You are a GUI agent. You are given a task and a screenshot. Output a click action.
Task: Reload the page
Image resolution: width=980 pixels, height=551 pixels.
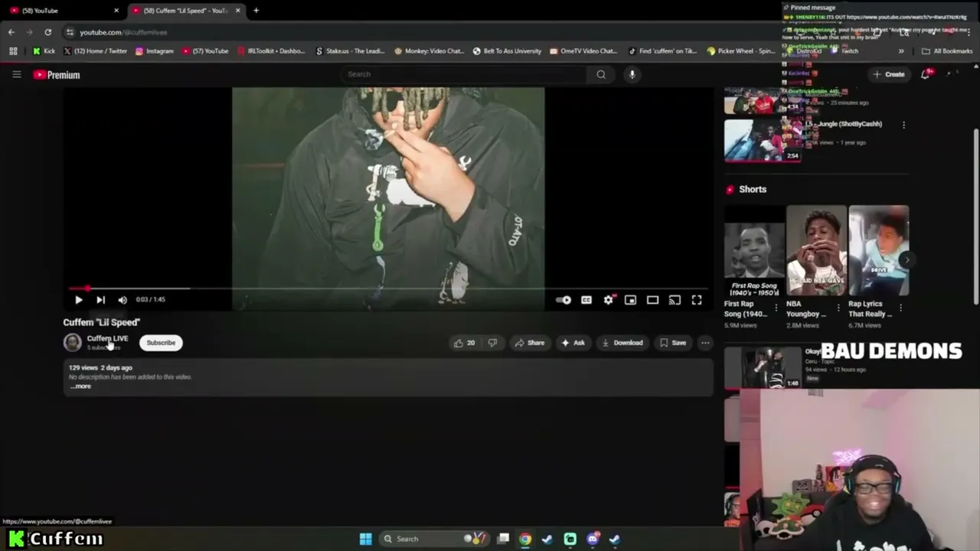tap(47, 32)
